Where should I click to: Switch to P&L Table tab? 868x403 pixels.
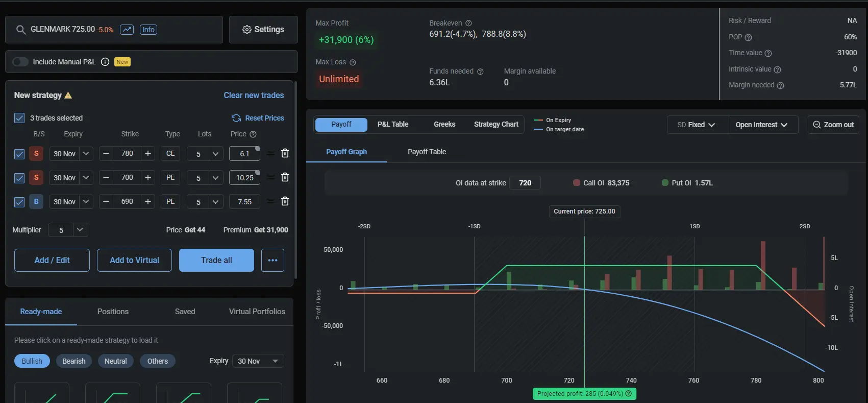393,124
